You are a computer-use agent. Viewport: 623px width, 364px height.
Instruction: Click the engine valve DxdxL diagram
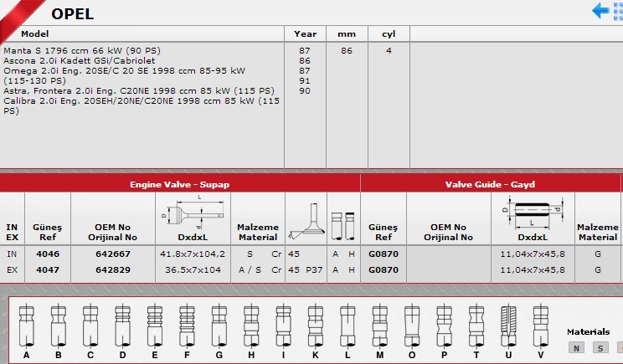[x=193, y=216]
